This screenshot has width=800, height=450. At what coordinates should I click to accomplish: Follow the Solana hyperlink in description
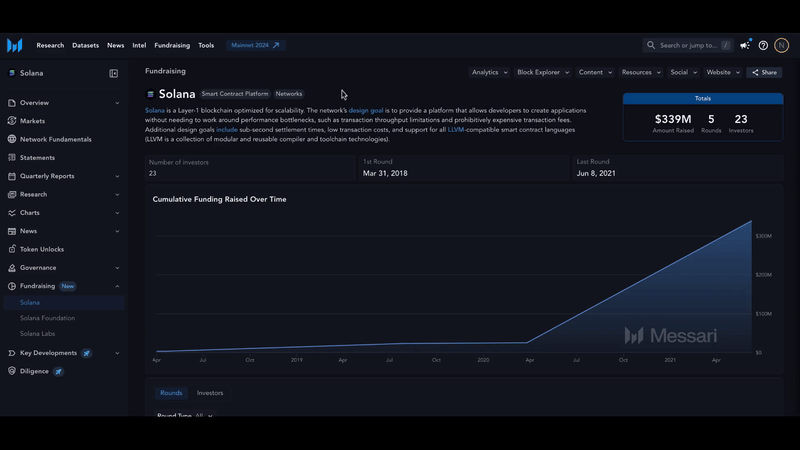click(155, 110)
